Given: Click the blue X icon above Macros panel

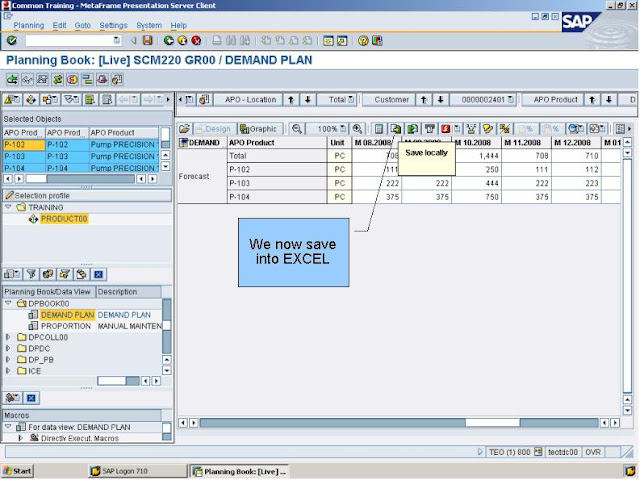Looking at the screenshot, I should 31,398.
